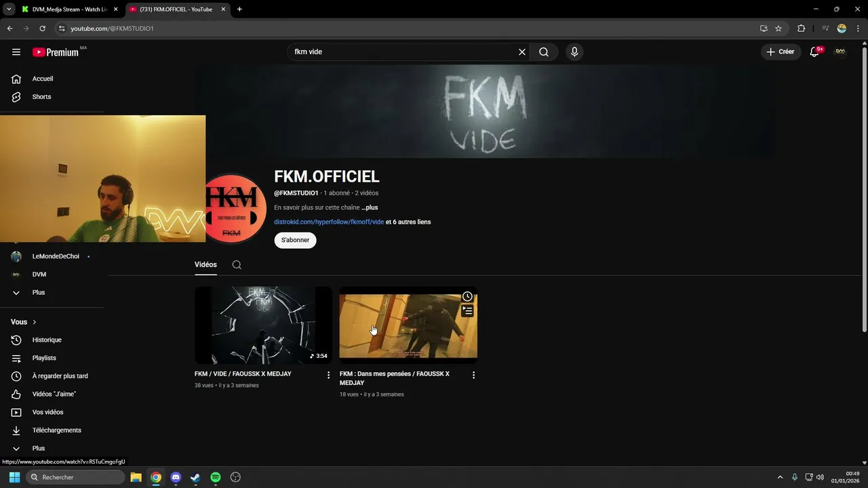
Task: Clear the search box with the X icon
Action: coord(522,52)
